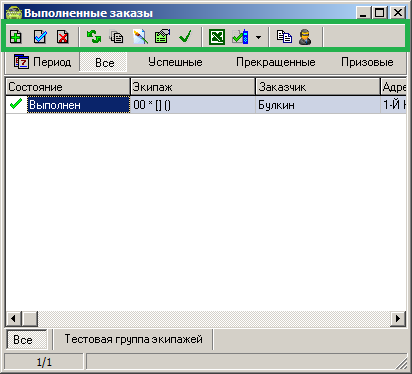412x374 pixels.
Task: Switch to the Призовые tab
Action: 367,62
